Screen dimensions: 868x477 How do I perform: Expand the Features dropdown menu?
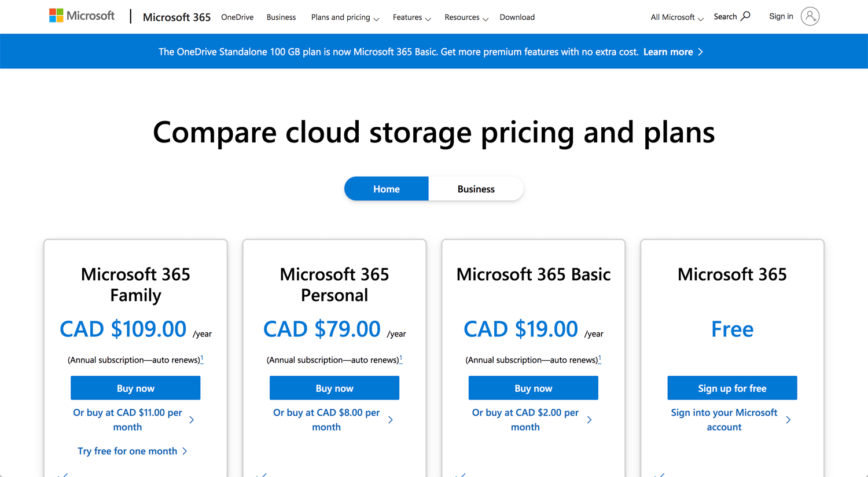tap(411, 17)
